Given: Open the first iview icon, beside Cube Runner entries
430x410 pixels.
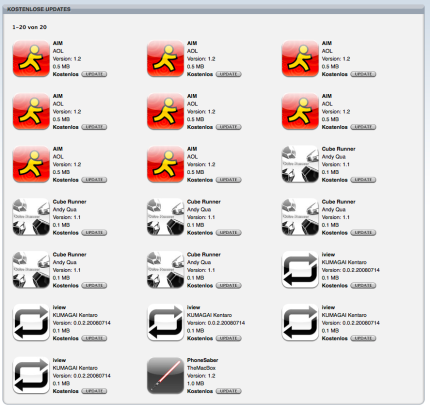Looking at the screenshot, I should click(300, 270).
